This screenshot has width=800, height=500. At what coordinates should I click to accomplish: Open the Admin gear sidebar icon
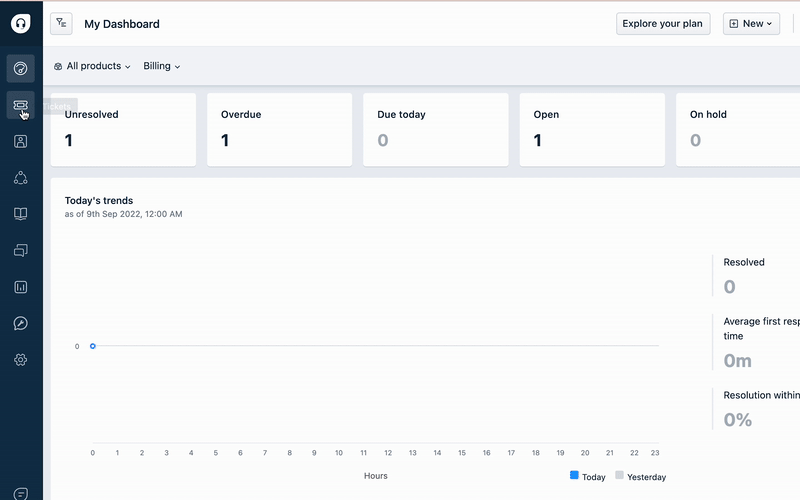[20, 360]
